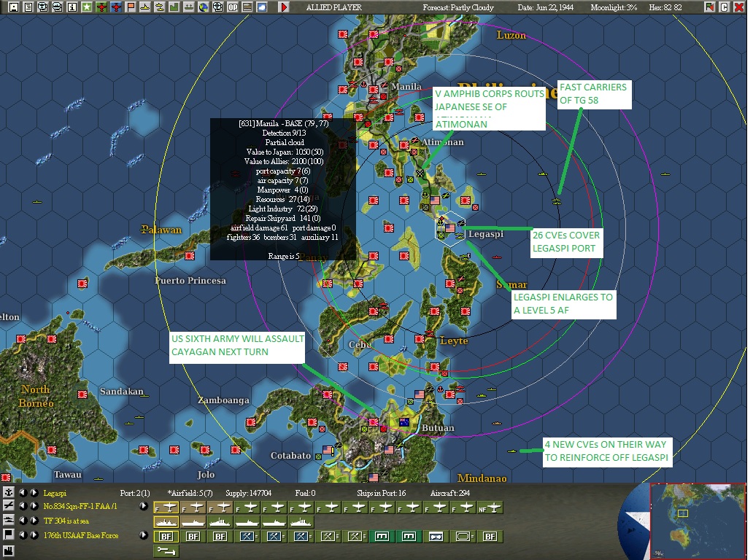Click the red plane on blue background icon
This screenshot has height=560, width=753.
coord(116,7)
